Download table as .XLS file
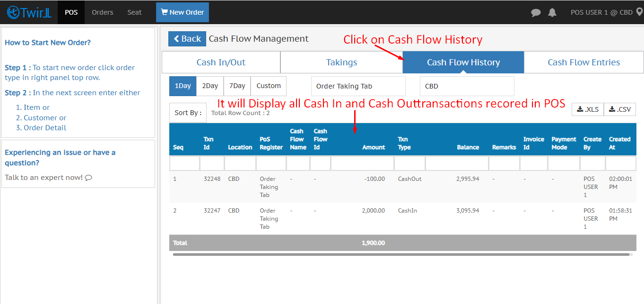Viewport: 644px width, 304px height. tap(587, 109)
